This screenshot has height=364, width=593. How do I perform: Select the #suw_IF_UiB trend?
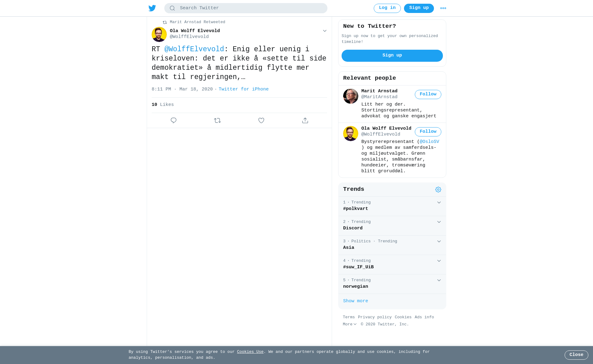[x=392, y=265]
